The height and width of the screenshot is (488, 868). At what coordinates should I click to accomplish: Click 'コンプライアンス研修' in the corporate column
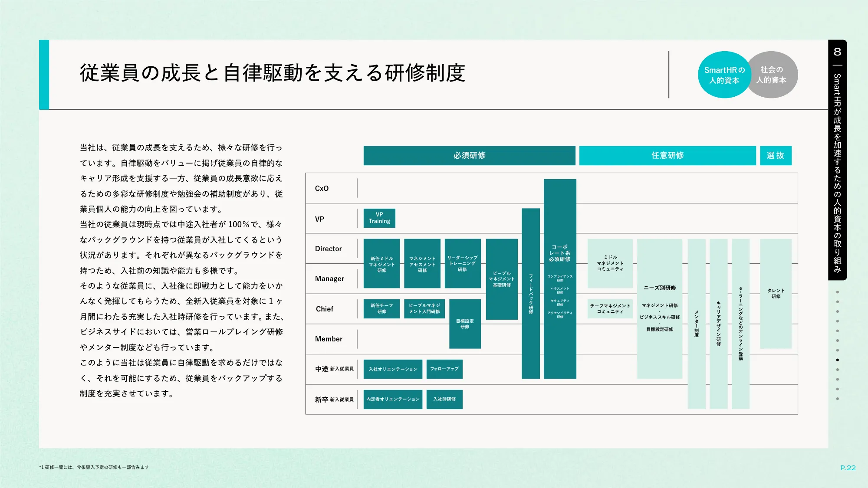click(560, 278)
